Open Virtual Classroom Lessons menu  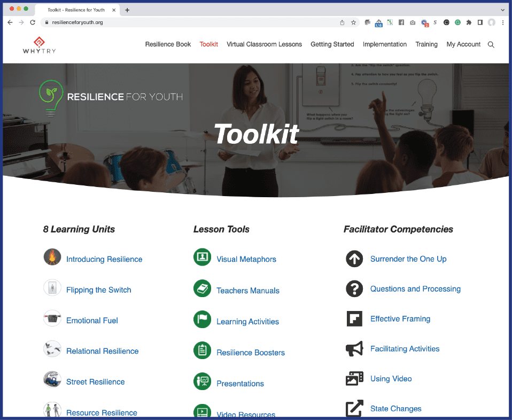(264, 44)
